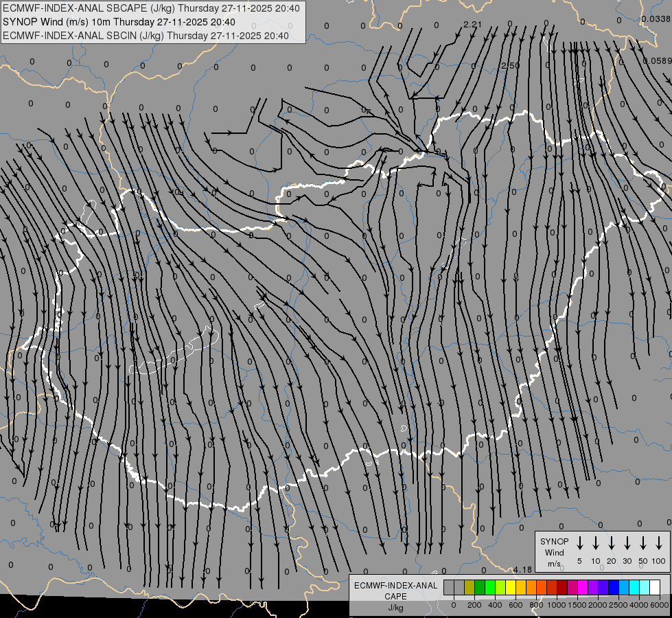Select the pure blue CAPE legend swatch
This screenshot has width=672, height=618.
[614, 587]
